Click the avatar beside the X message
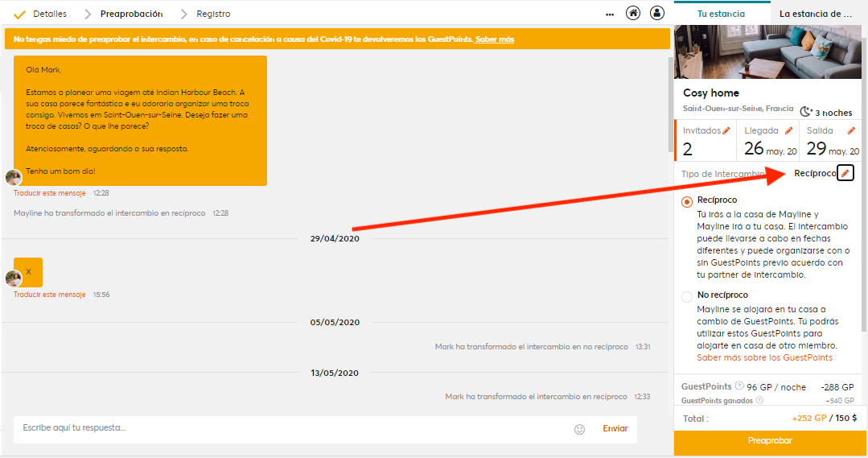The image size is (868, 458). tap(14, 278)
